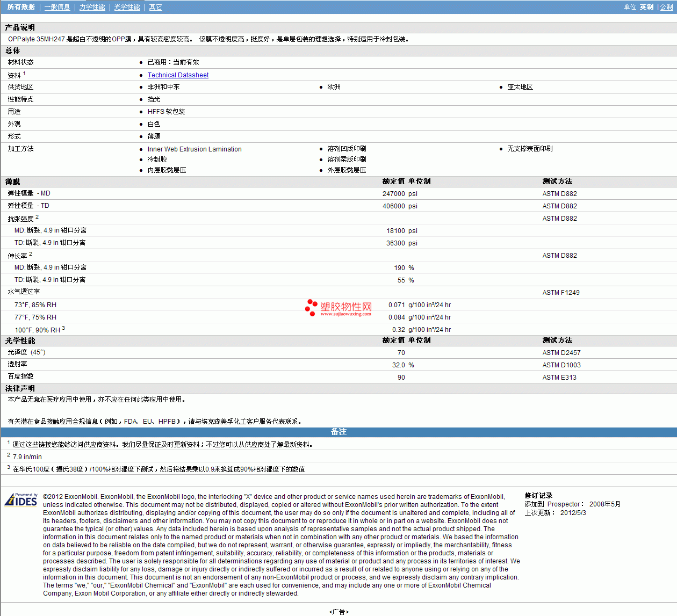Viewport: 677px width, 616px height.
Task: Click the Powered by IDES logo
Action: pyautogui.click(x=21, y=499)
